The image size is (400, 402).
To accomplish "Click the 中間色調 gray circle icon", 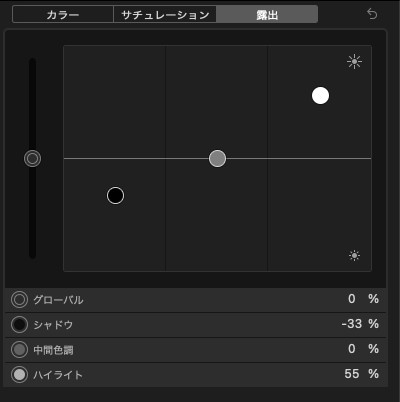I will click(x=19, y=350).
